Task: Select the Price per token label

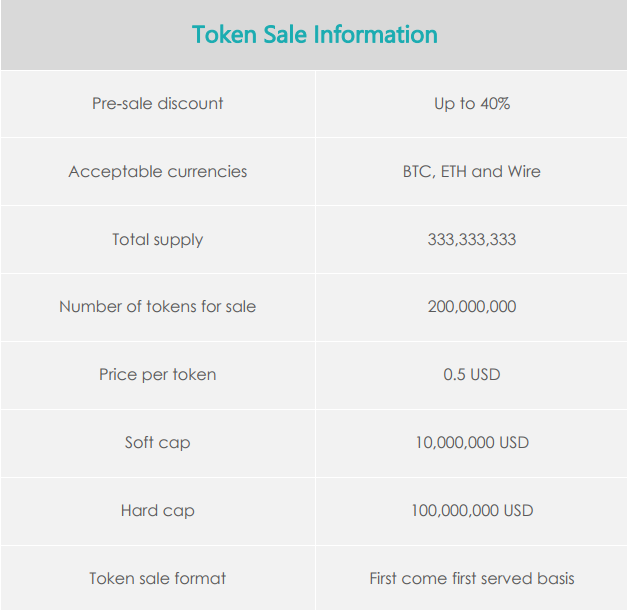Action: (x=157, y=375)
